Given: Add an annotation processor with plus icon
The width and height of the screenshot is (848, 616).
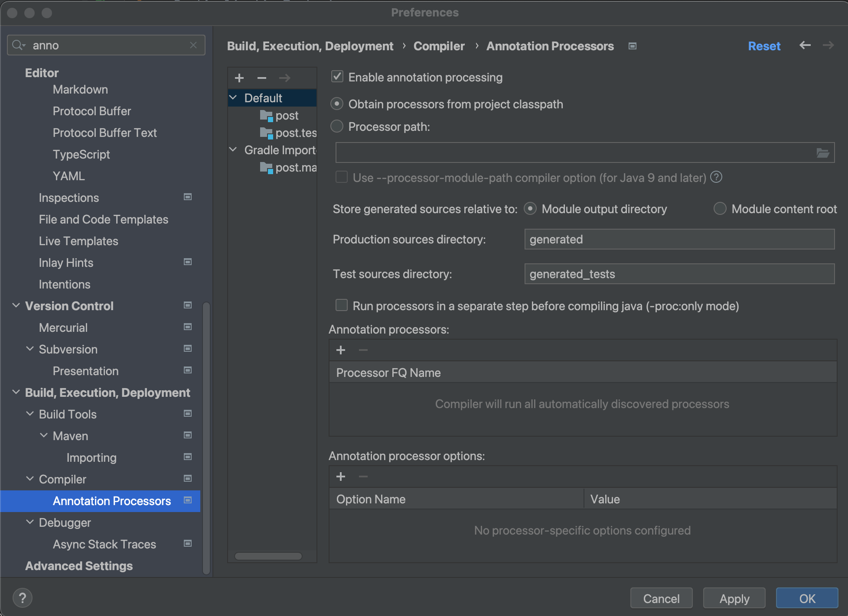Looking at the screenshot, I should tap(341, 350).
